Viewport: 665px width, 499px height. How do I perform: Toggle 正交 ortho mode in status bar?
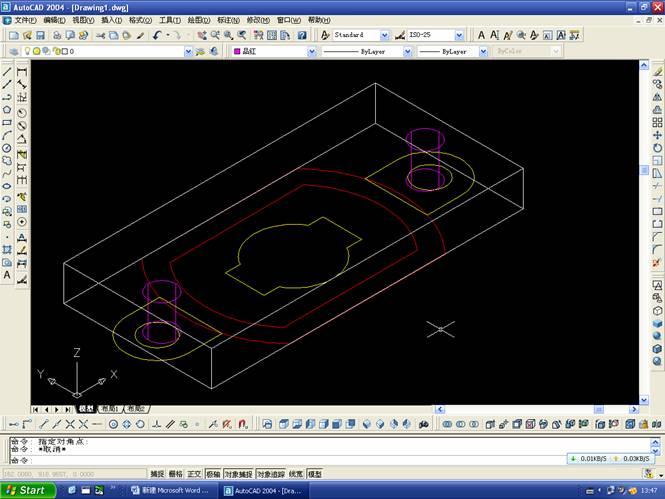(195, 474)
